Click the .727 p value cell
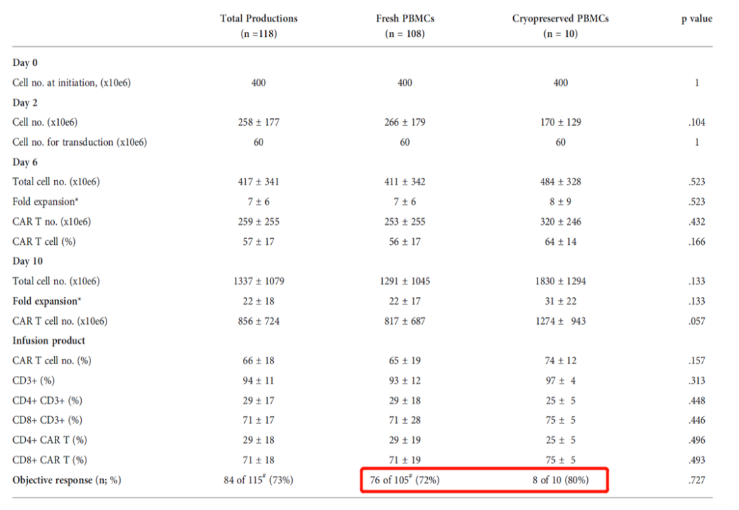739x510 pixels. click(x=696, y=480)
